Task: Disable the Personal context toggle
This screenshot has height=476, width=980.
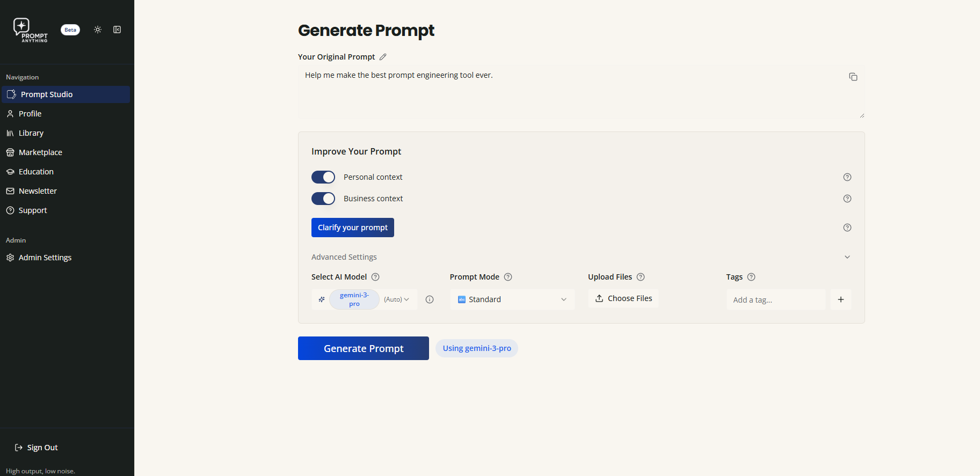Action: pyautogui.click(x=323, y=177)
